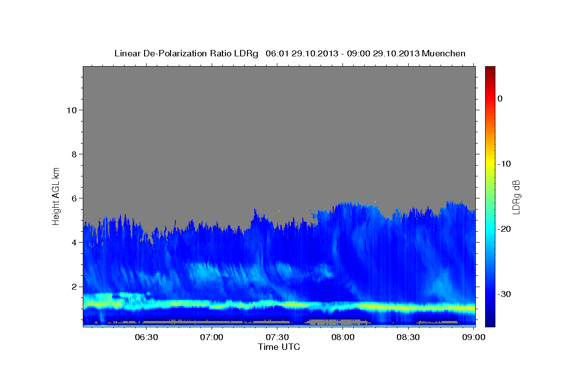This screenshot has height=392, width=588.
Task: Click the colorbar value '-30'
Action: 504,294
